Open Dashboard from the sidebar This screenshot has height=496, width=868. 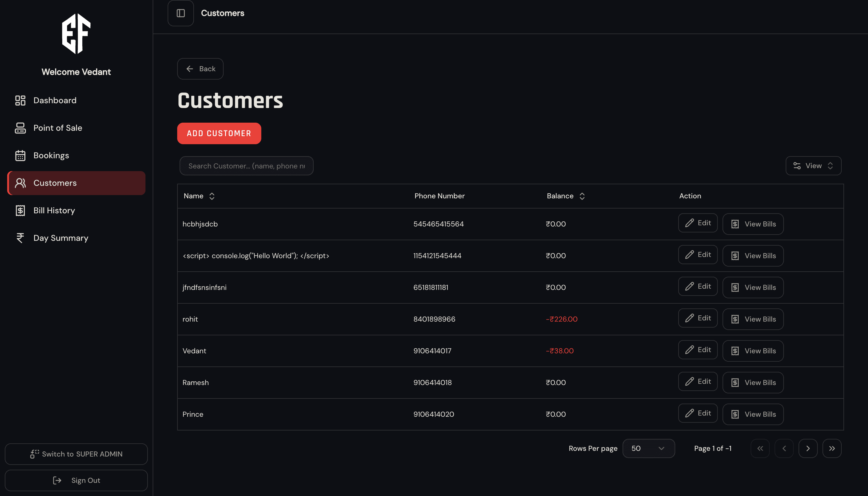click(76, 100)
